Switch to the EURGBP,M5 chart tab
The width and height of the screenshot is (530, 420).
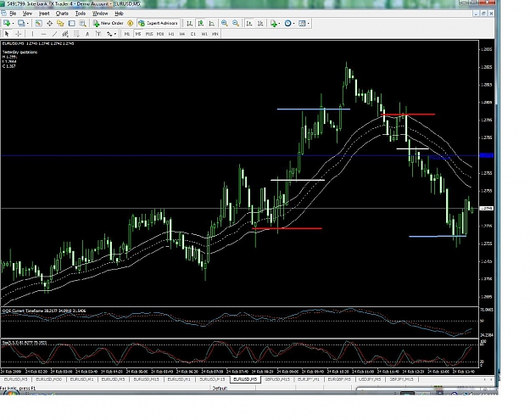pos(339,379)
